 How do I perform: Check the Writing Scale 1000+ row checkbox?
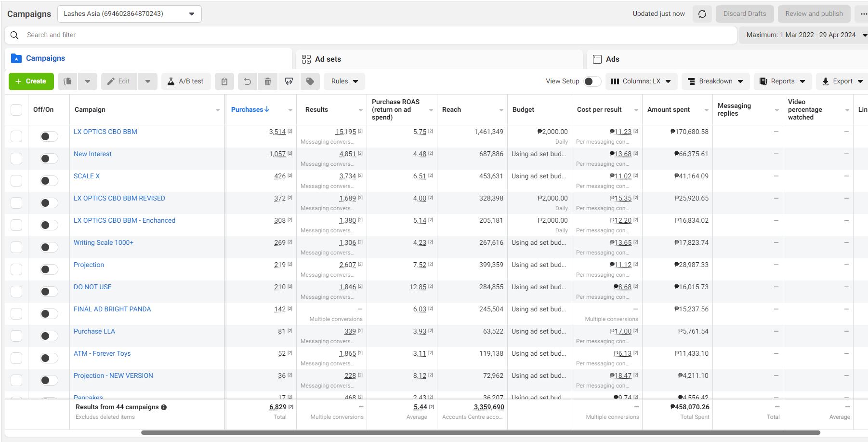16,247
